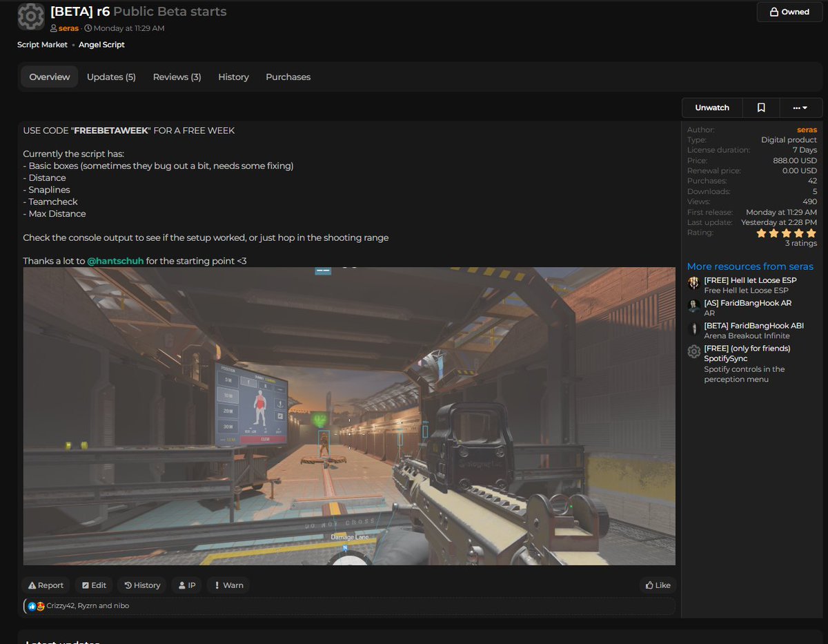
Task: Open the History tab
Action: 233,77
